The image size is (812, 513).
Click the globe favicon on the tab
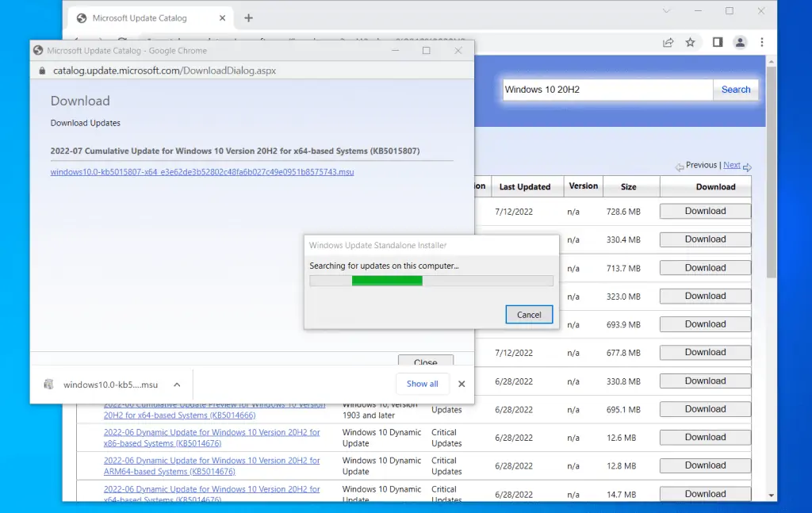(x=82, y=18)
